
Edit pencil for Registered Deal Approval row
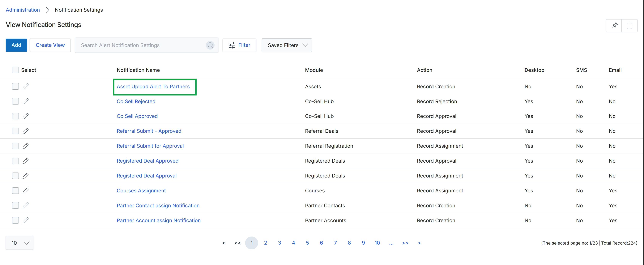pos(25,176)
